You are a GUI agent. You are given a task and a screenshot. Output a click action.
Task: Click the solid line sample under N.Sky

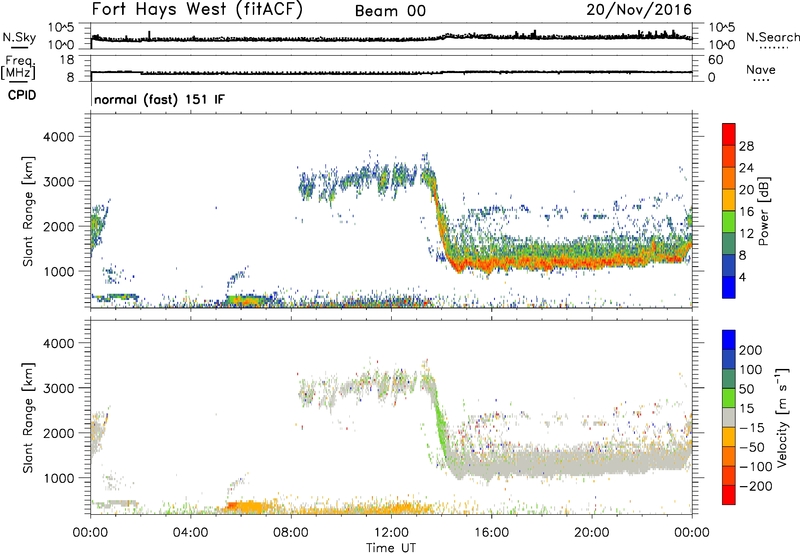[x=19, y=47]
